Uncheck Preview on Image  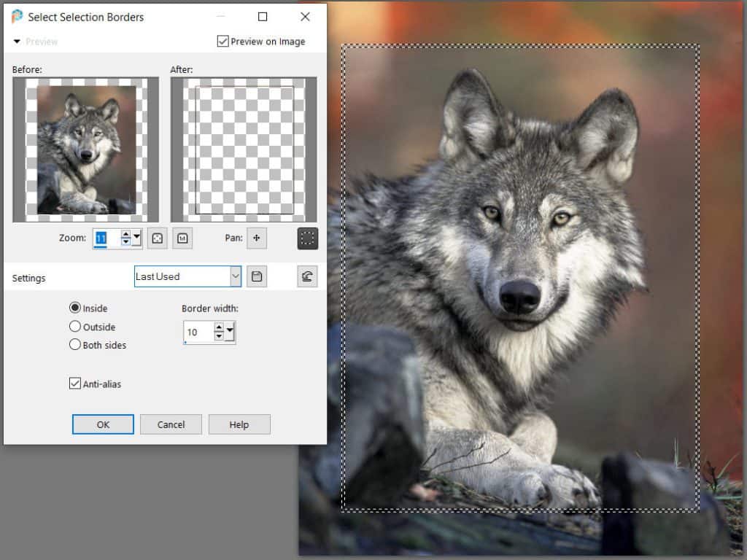tap(223, 41)
